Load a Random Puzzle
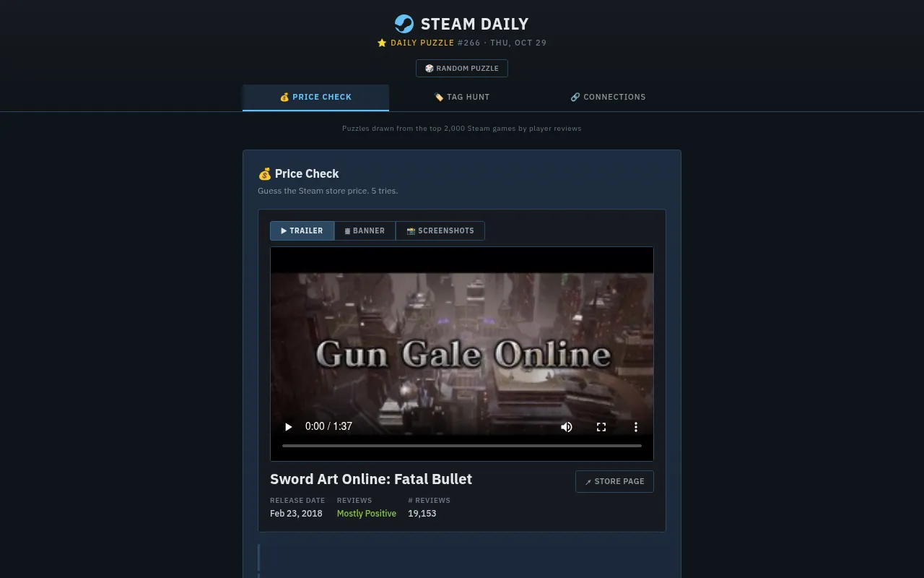 [462, 69]
